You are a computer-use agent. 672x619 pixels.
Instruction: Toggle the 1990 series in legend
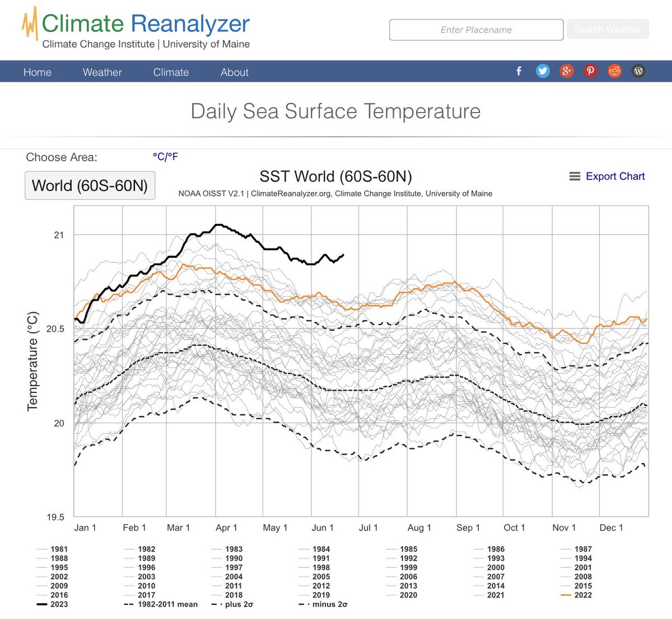pos(227,558)
